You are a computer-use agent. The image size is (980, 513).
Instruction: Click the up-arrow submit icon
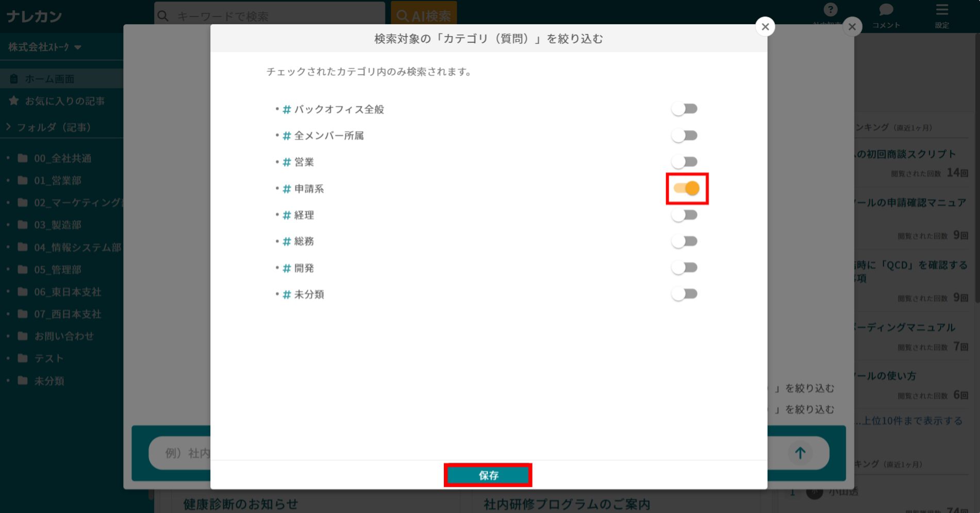pyautogui.click(x=800, y=453)
